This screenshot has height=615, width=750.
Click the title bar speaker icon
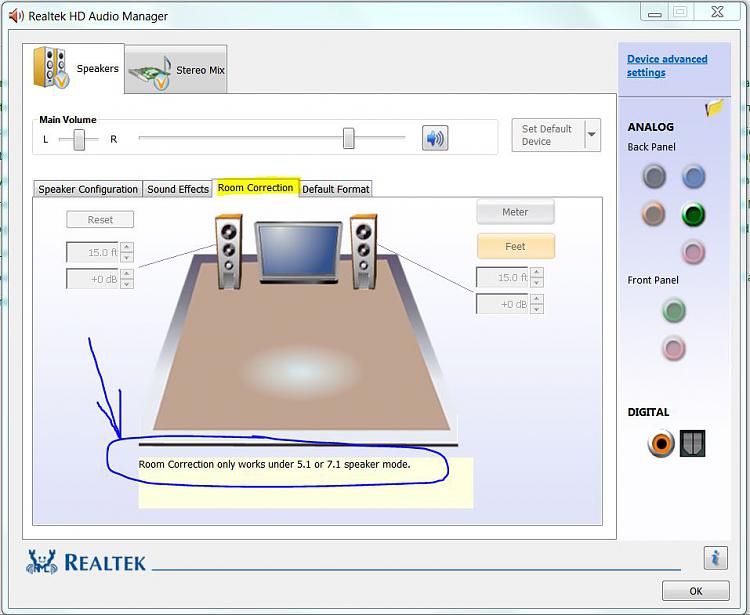pyautogui.click(x=16, y=16)
